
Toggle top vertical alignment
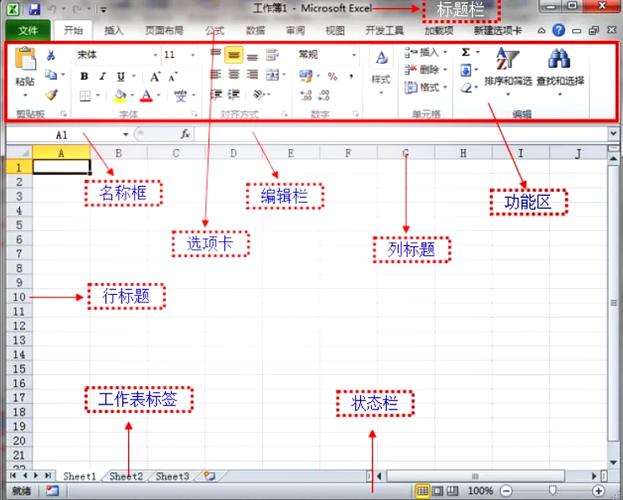pyautogui.click(x=215, y=54)
